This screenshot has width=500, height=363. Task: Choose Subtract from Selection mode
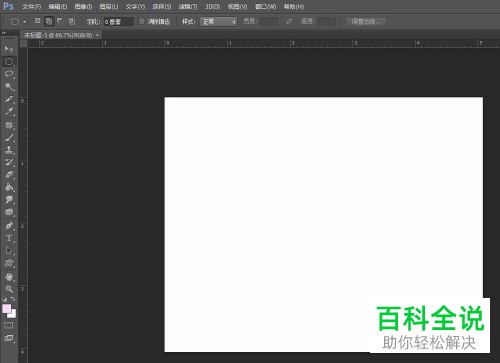pyautogui.click(x=60, y=21)
